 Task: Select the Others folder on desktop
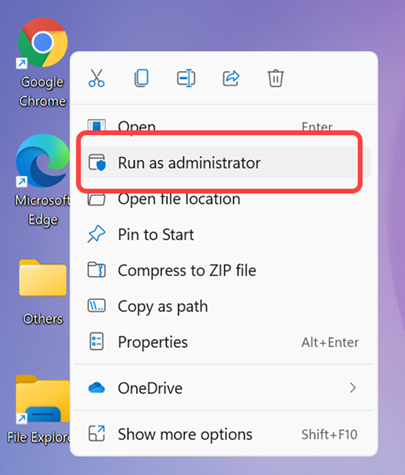point(42,292)
